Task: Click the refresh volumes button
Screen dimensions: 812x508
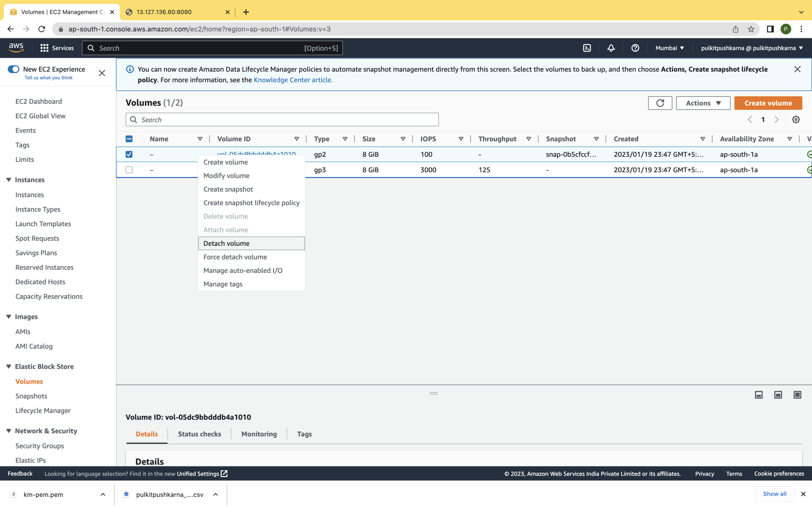Action: click(x=660, y=103)
